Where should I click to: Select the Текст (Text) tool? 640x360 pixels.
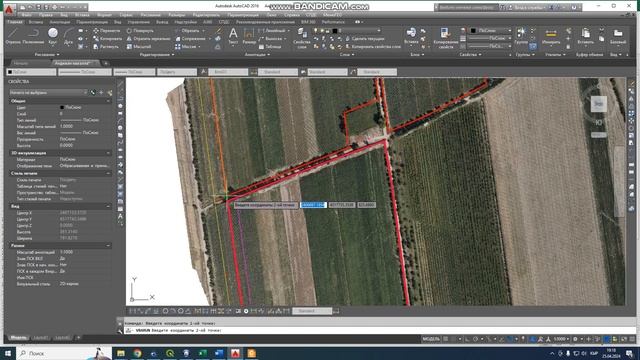(x=233, y=36)
